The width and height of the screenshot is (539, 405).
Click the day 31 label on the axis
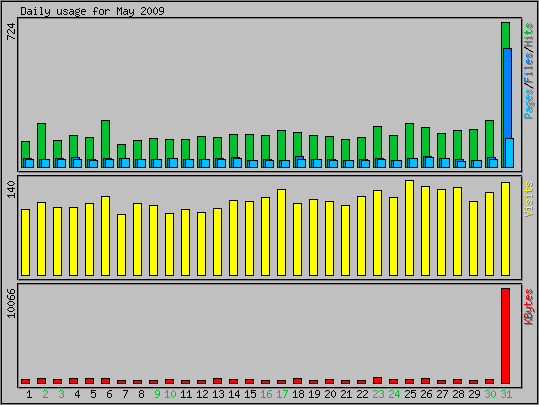[x=506, y=394]
